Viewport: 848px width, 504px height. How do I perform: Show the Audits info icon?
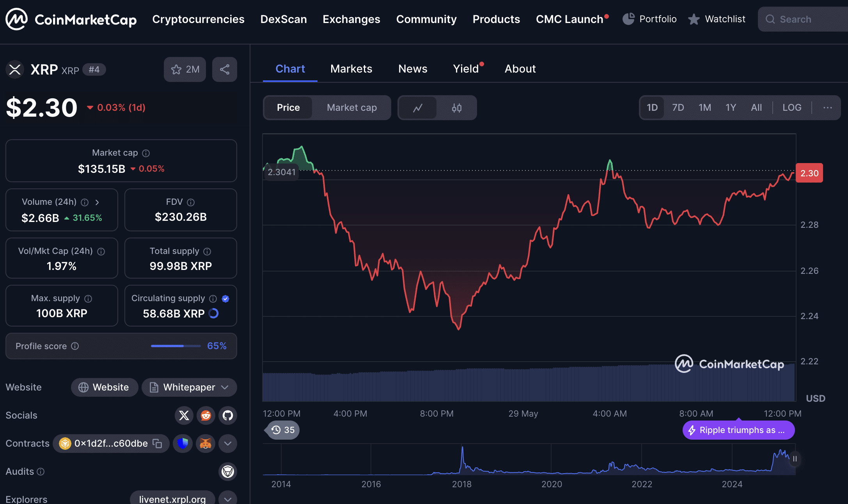[41, 472]
